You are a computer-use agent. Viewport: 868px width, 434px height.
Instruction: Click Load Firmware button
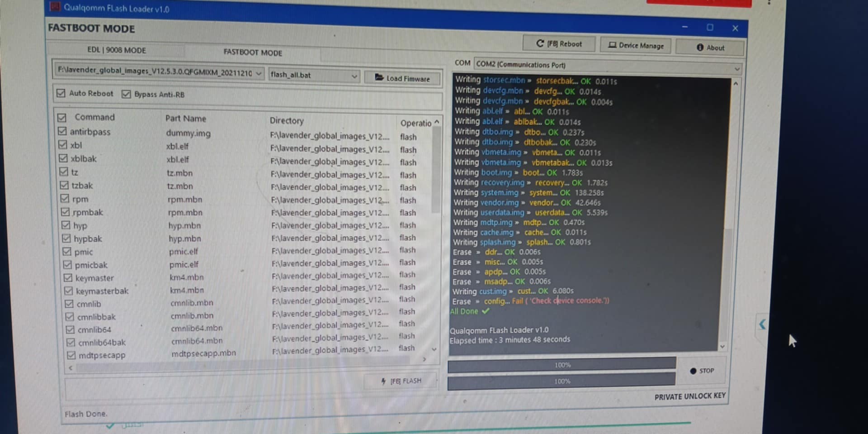[x=402, y=78]
